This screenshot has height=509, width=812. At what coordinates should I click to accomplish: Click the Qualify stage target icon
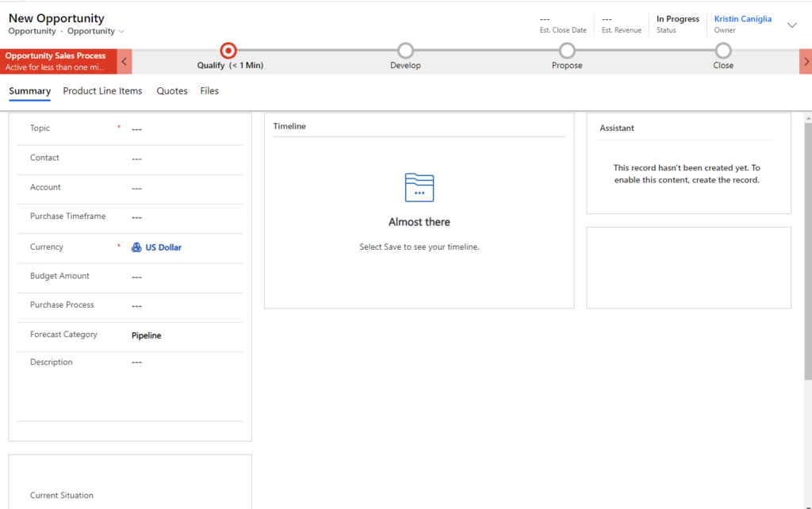pyautogui.click(x=228, y=51)
